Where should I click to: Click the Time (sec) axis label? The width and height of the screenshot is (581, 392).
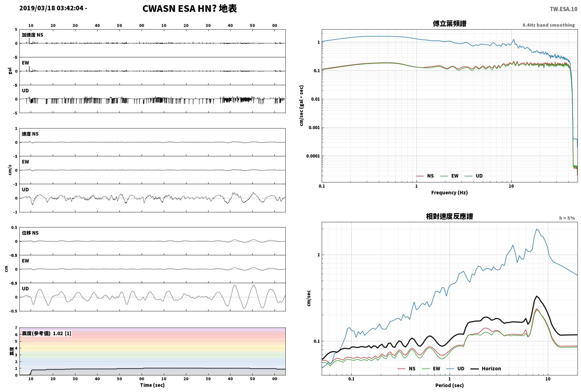[152, 385]
